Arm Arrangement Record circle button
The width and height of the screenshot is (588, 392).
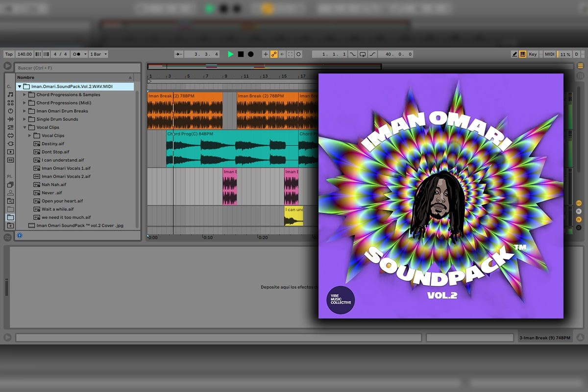250,54
